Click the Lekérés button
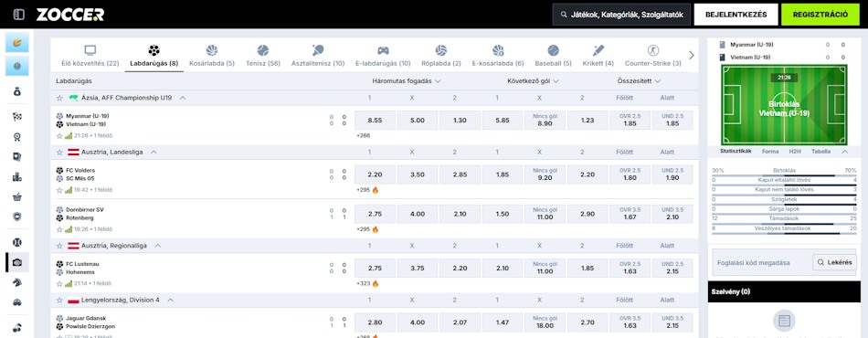Image resolution: width=868 pixels, height=338 pixels. pos(834,262)
